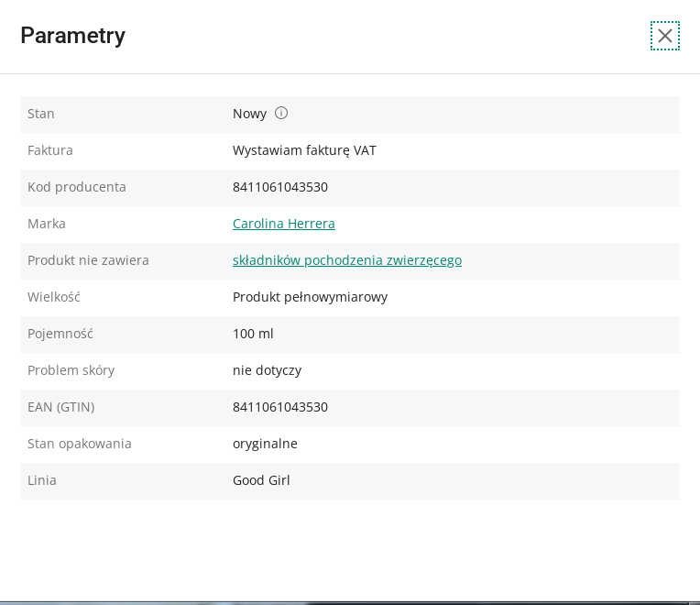Select the Produkt pełnowymiarowy value
The image size is (700, 605).
pyautogui.click(x=310, y=297)
